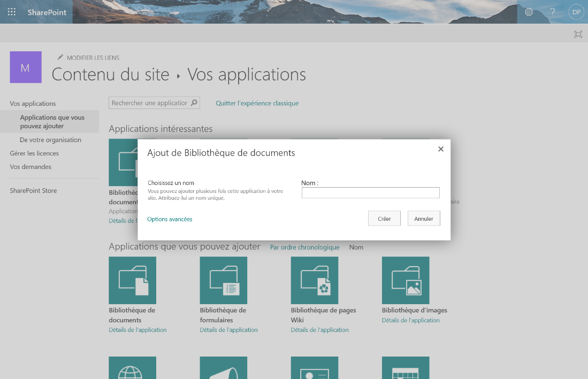
Task: Click Bibliothèque de pages Wiki title text
Action: click(324, 315)
